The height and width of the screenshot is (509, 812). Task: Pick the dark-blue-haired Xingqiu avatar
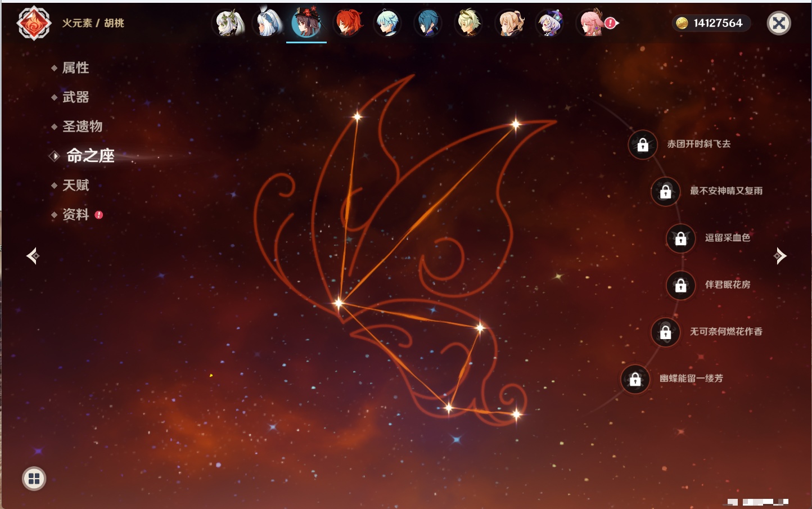coord(427,24)
